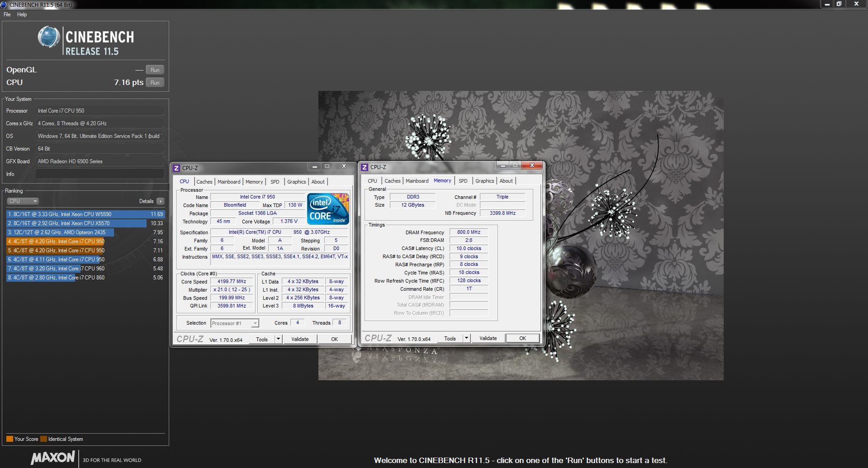Switch to Memory tab in left CPU-Z
Screen dimensions: 868x468
click(254, 182)
